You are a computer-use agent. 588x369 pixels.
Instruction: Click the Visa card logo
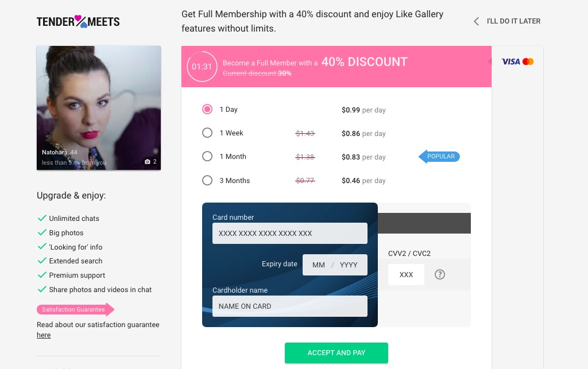(510, 61)
